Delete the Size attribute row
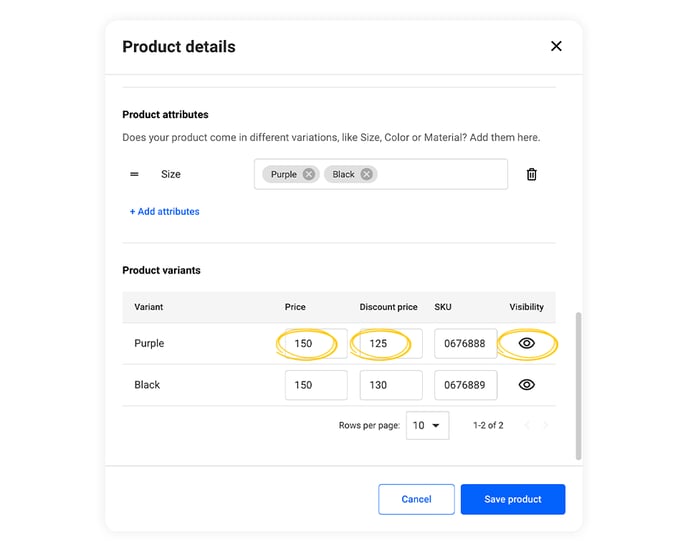This screenshot has width=688, height=552. (531, 174)
